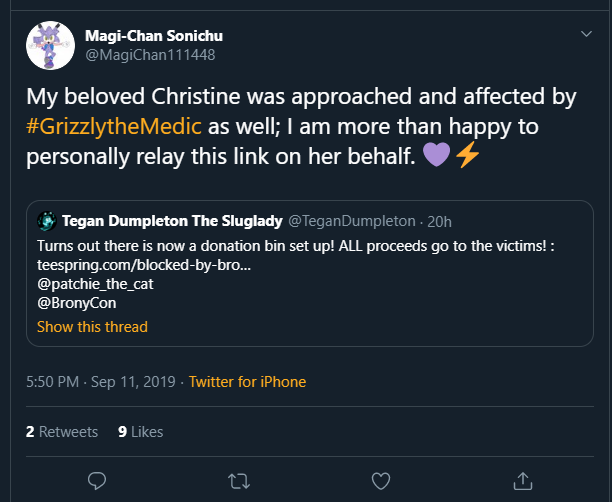Image resolution: width=612 pixels, height=502 pixels.
Task: Expand the tweet options chevron
Action: 586,34
